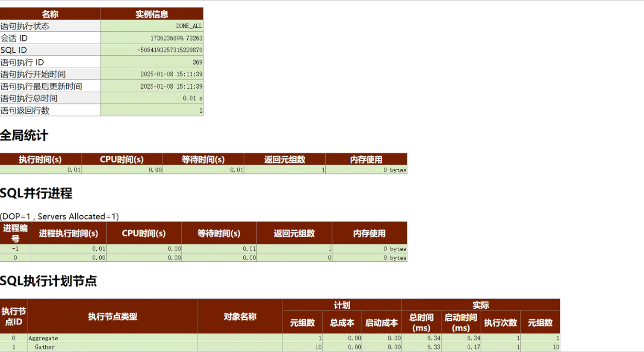Click the 会话 ID row label
644x352 pixels.
pyautogui.click(x=14, y=38)
